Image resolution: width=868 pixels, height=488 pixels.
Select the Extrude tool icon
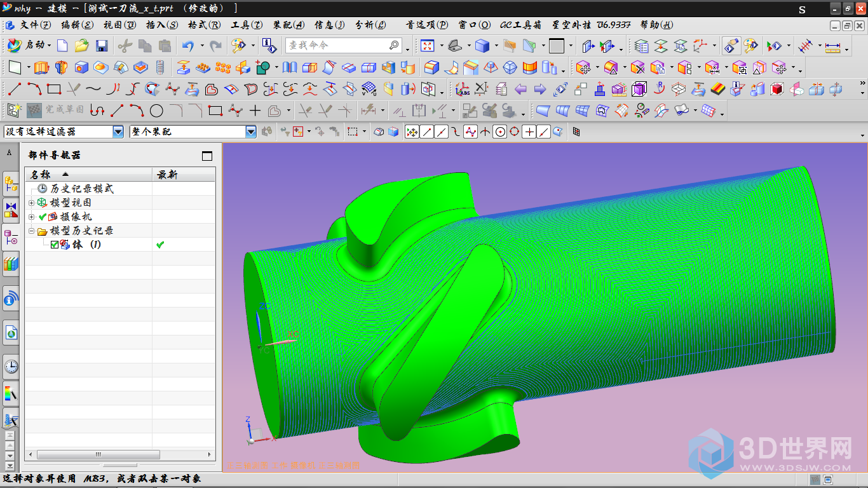pyautogui.click(x=41, y=67)
